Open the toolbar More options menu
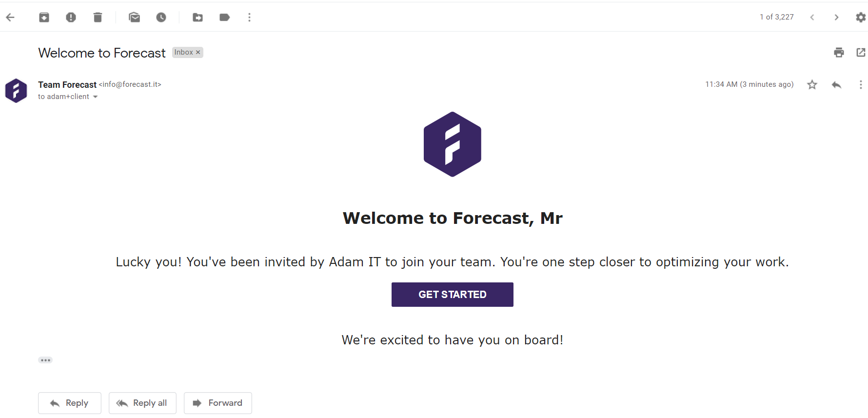 click(x=249, y=18)
